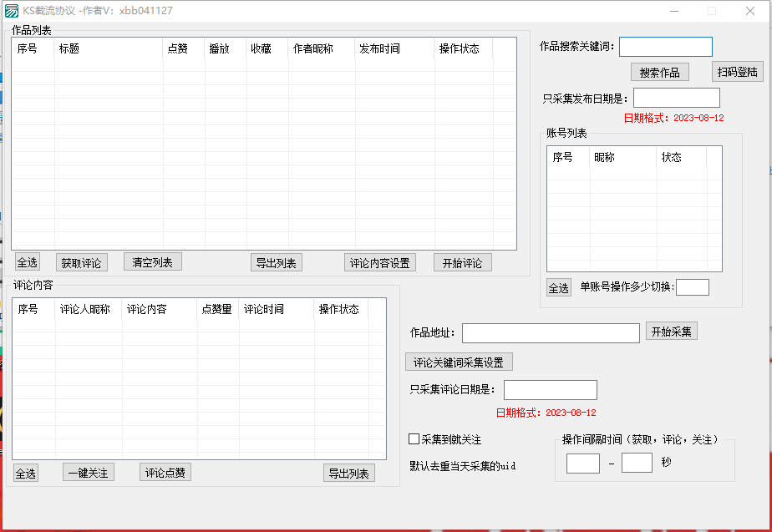The image size is (772, 532).
Task: Click 序号 column header in 账号列表
Action: click(x=569, y=157)
